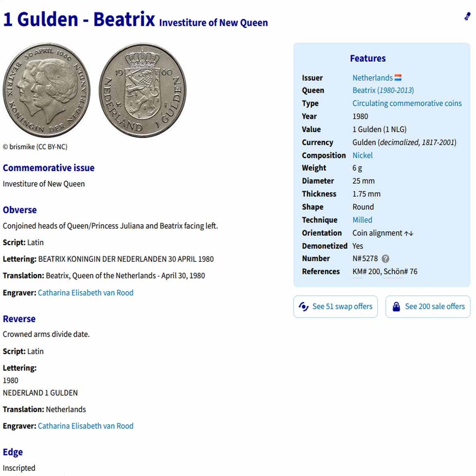Click the shopping bag icon in sale offers

coord(396,307)
